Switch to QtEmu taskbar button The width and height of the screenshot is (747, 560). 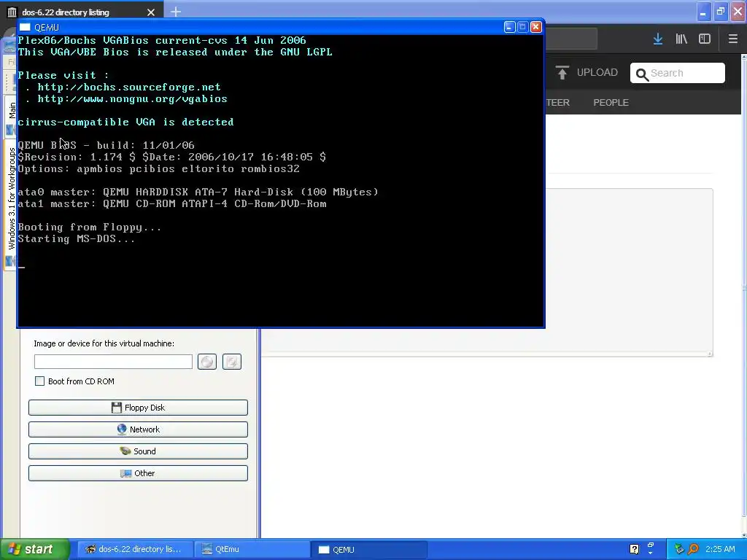click(252, 549)
